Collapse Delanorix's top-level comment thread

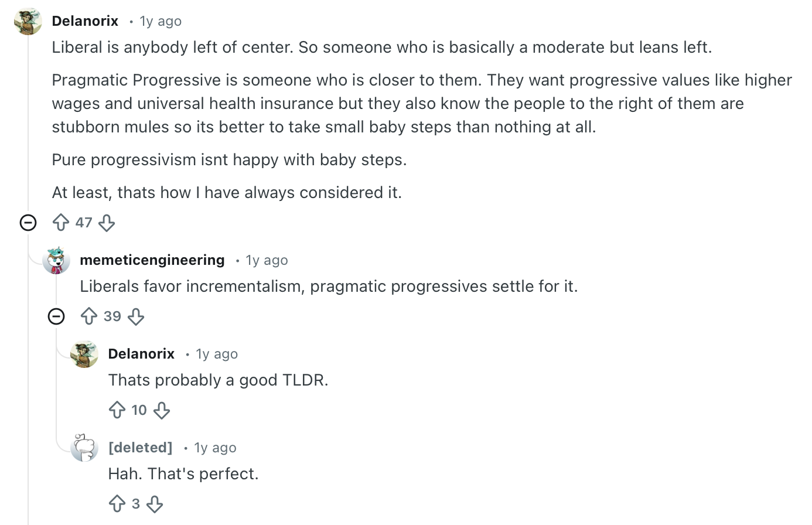[x=28, y=223]
